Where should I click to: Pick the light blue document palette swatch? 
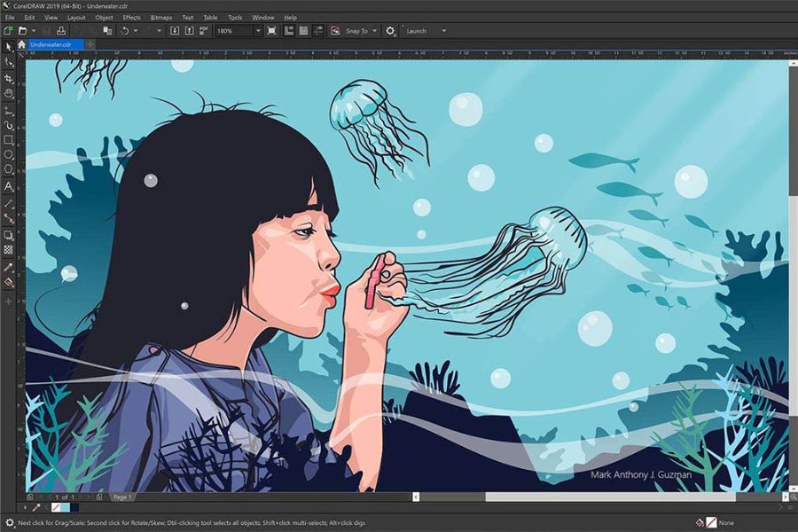point(65,507)
